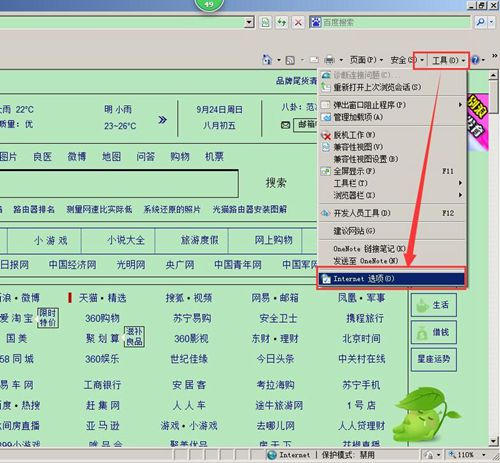Click the compatibility view page icon
The image size is (500, 463).
(x=265, y=23)
